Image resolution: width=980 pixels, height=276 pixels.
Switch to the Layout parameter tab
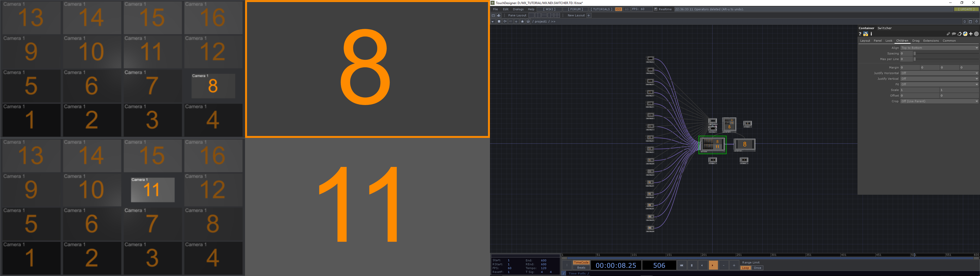tap(865, 41)
